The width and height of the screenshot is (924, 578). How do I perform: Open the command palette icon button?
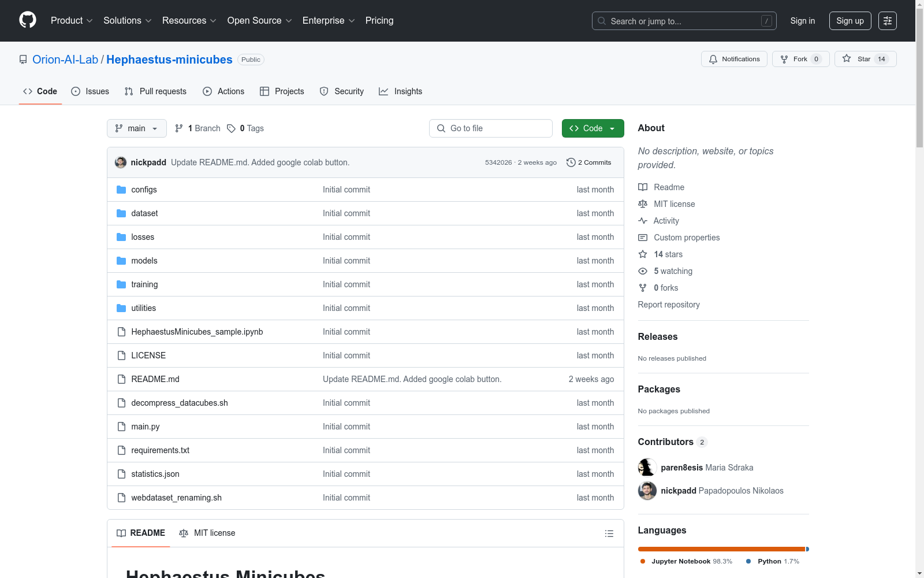click(x=888, y=21)
